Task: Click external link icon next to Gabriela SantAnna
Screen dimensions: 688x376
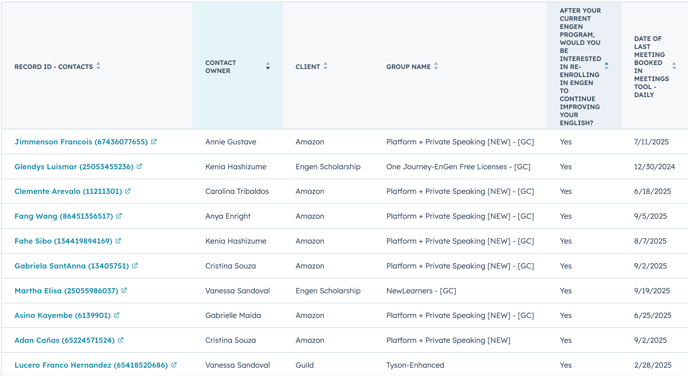Action: click(135, 265)
